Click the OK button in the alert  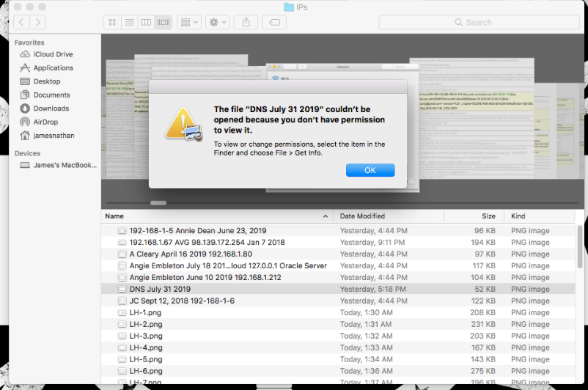(370, 170)
